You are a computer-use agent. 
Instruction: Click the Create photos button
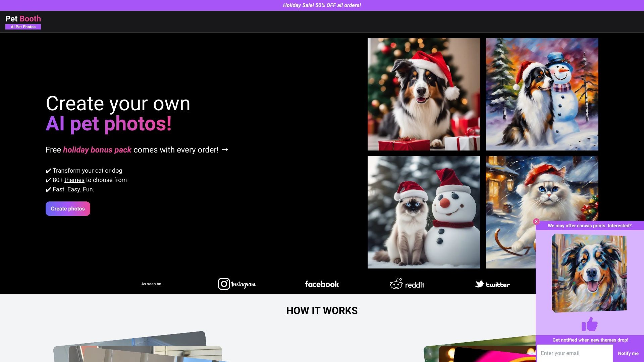tap(68, 208)
